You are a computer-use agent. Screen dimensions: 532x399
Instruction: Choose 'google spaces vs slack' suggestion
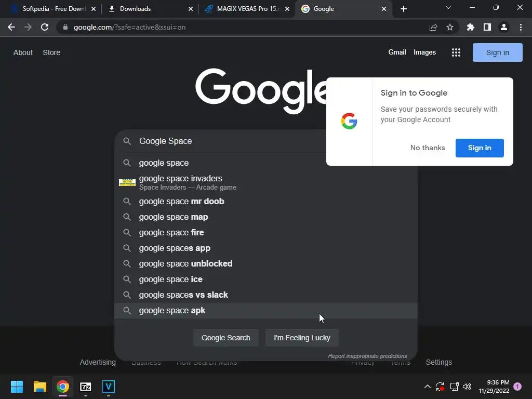pyautogui.click(x=265, y=295)
